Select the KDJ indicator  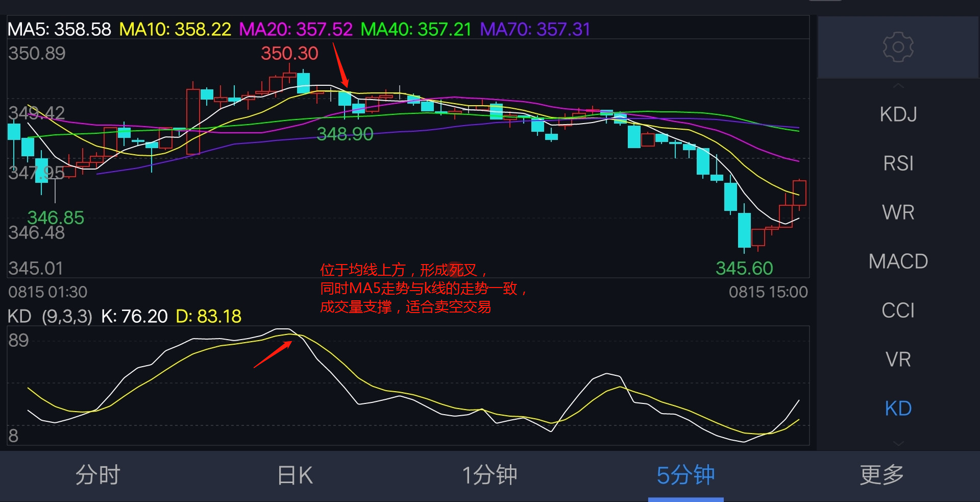[897, 114]
